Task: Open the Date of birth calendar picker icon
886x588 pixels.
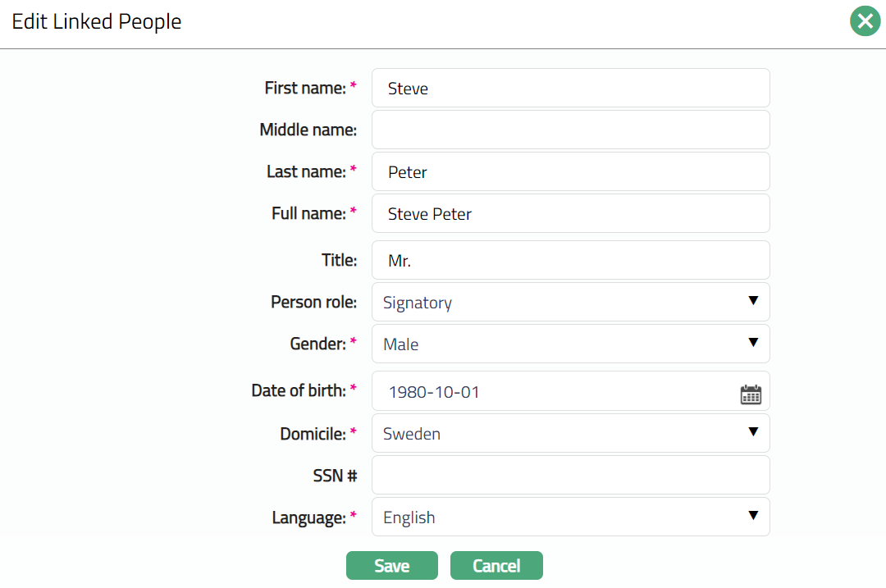Action: coord(751,394)
